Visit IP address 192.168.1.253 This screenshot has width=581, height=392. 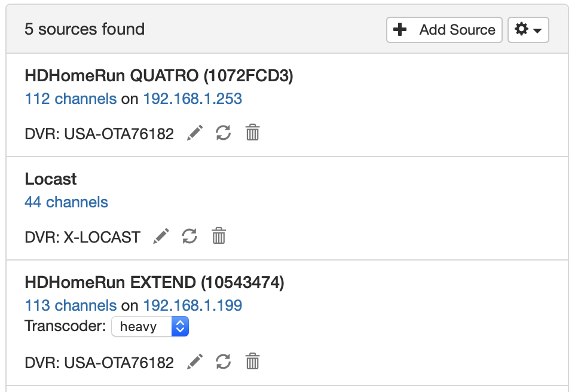192,99
